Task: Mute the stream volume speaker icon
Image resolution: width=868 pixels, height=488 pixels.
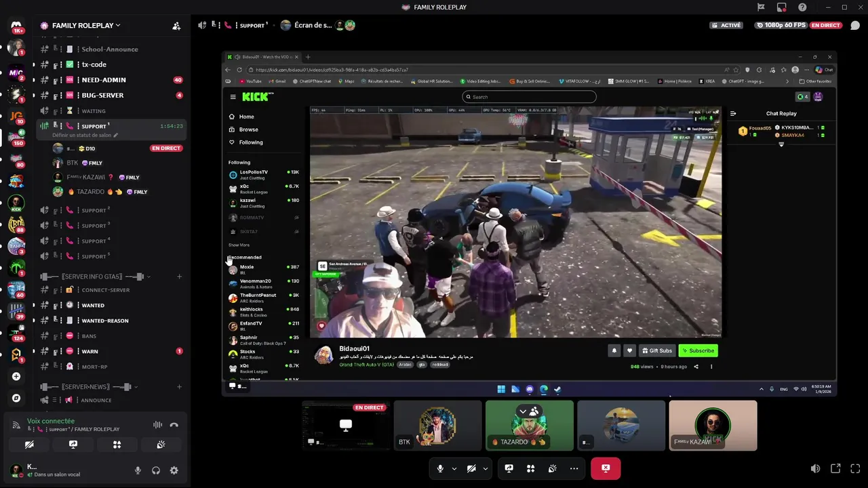Action: click(815, 468)
